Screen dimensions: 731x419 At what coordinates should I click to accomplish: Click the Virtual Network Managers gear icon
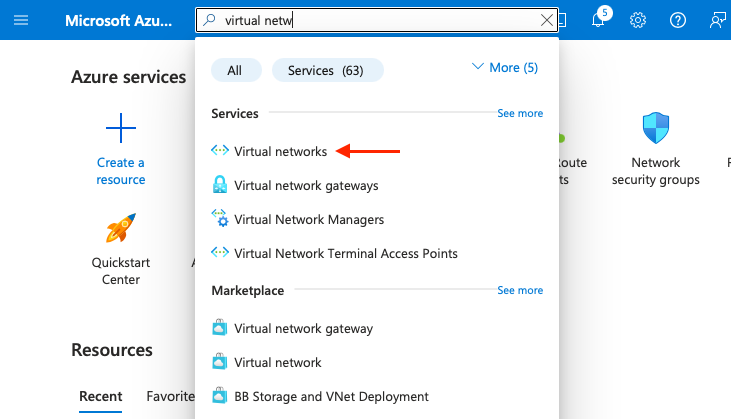point(220,218)
